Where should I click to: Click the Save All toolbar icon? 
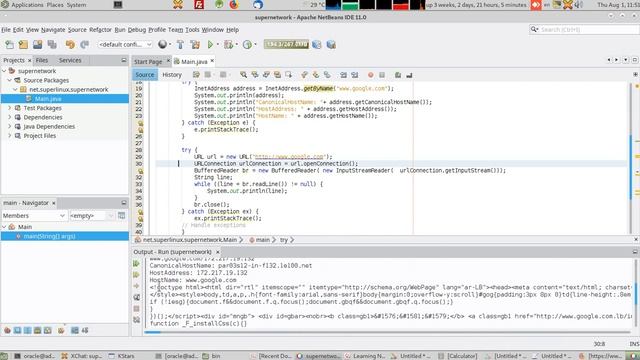[52, 44]
